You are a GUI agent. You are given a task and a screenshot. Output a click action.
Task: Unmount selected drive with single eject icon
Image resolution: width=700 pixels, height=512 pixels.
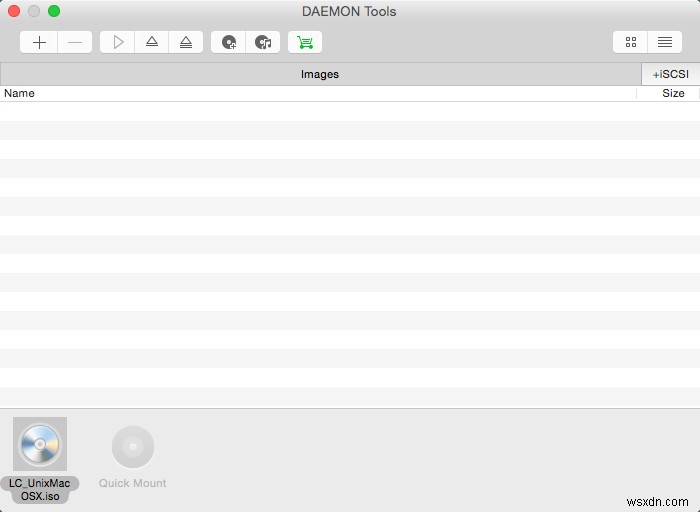click(x=152, y=42)
